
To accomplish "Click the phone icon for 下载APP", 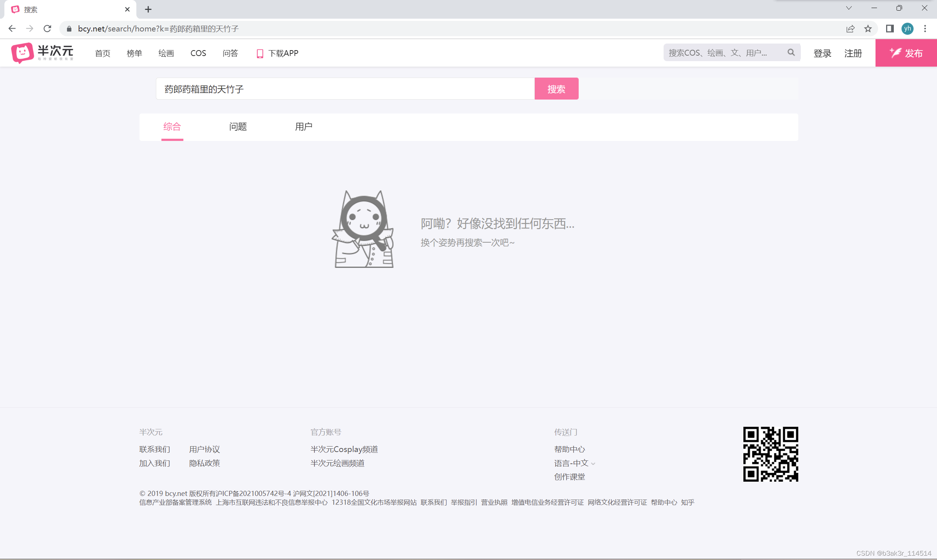I will (260, 53).
